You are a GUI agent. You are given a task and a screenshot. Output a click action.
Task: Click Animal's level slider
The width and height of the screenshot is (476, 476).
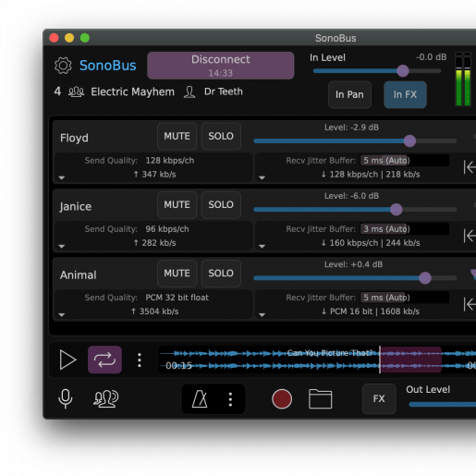tap(355, 278)
